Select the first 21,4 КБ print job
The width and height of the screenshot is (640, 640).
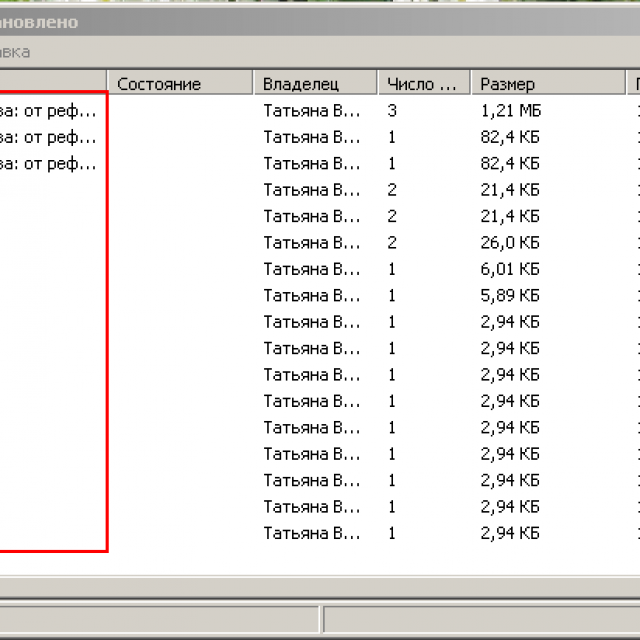coord(510,189)
